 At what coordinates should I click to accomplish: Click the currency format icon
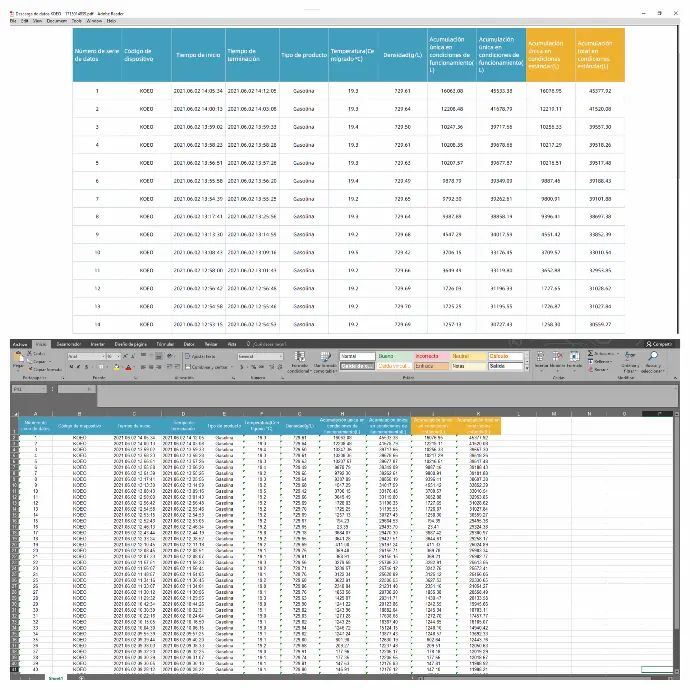(x=242, y=367)
